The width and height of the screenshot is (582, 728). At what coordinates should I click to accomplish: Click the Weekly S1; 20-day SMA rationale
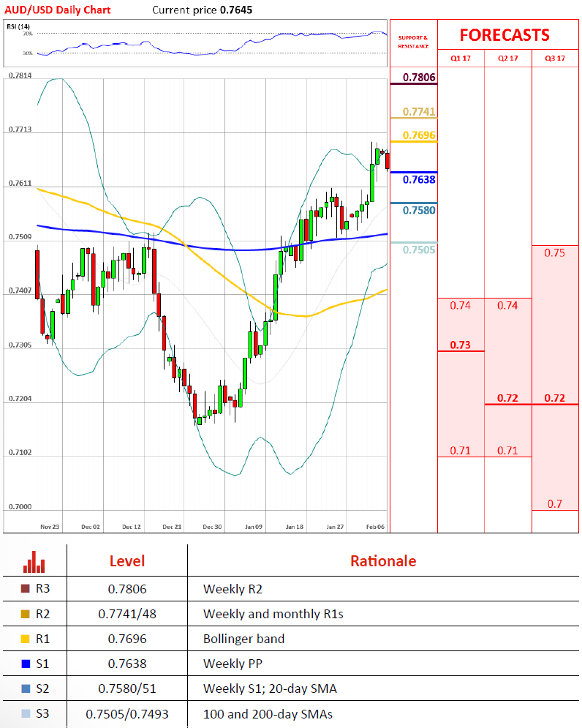pos(270,688)
